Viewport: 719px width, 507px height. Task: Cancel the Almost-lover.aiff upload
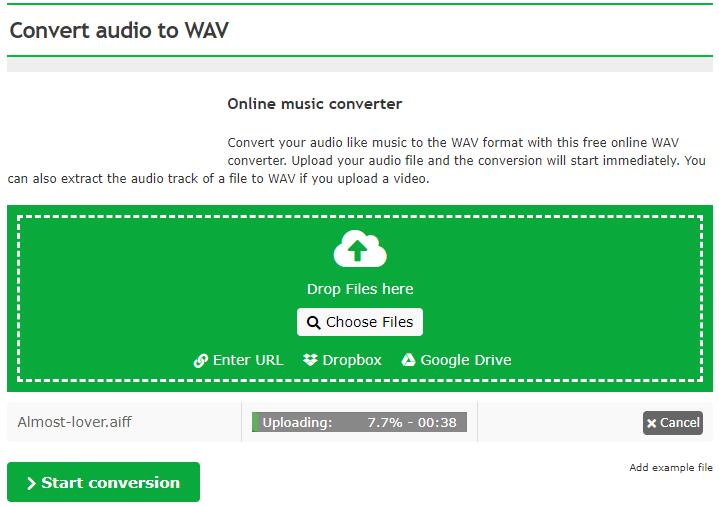[x=673, y=423]
